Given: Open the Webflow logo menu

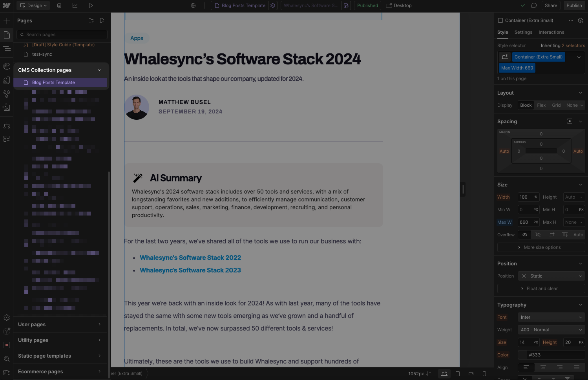Looking at the screenshot, I should click(7, 5).
